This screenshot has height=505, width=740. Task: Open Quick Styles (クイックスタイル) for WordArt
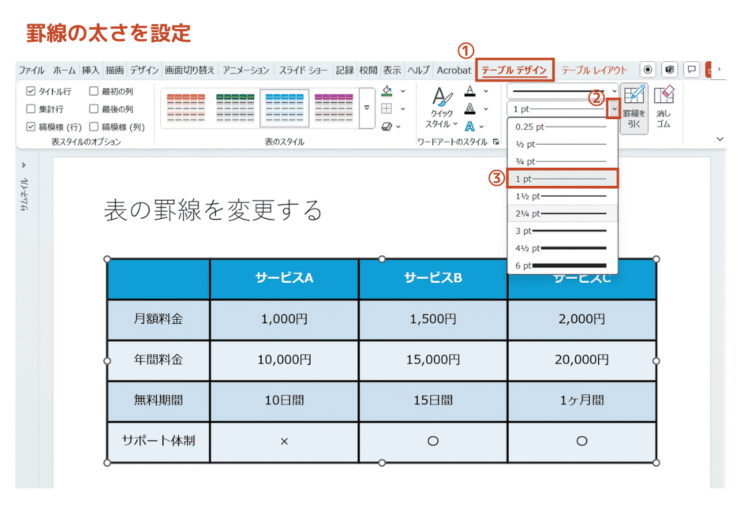(x=441, y=108)
